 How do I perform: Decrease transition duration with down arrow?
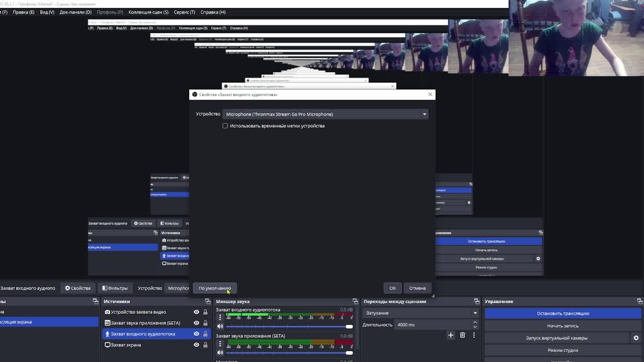pyautogui.click(x=475, y=327)
